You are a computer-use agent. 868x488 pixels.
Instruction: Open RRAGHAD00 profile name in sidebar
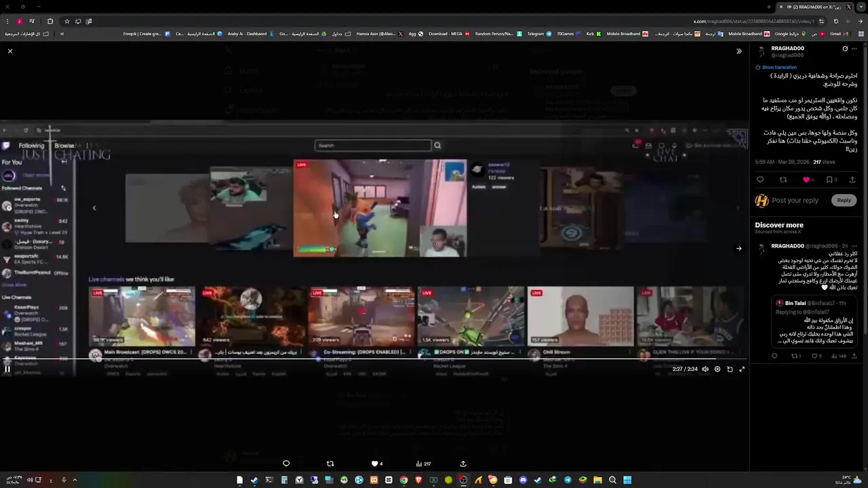pyautogui.click(x=787, y=49)
